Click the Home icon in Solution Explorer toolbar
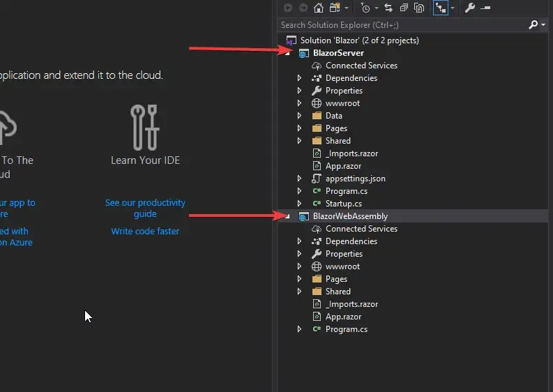The width and height of the screenshot is (553, 392). (x=319, y=8)
